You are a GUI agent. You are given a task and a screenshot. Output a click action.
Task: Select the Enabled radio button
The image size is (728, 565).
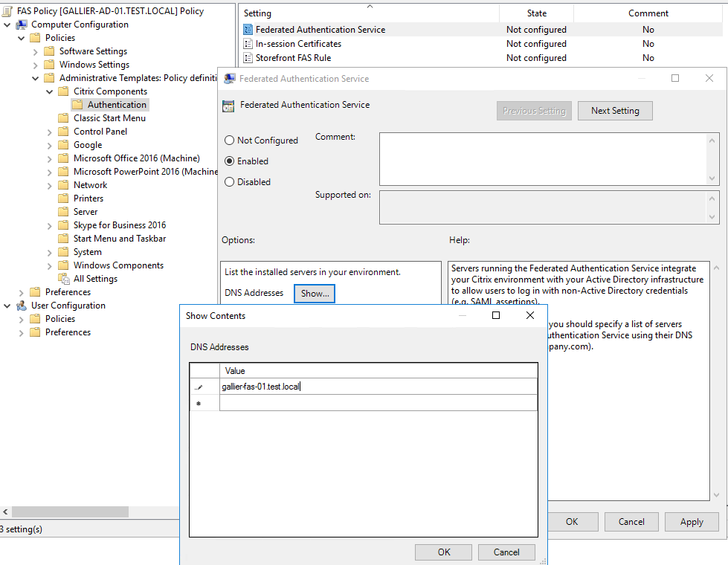point(229,161)
